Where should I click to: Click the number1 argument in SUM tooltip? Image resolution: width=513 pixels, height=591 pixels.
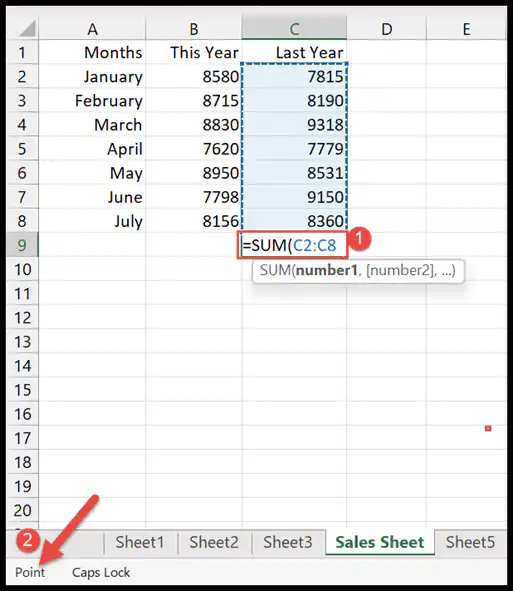326,270
